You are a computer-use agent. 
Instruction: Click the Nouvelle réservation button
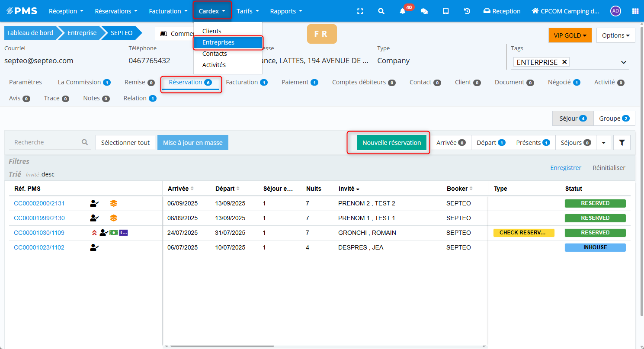[391, 143]
